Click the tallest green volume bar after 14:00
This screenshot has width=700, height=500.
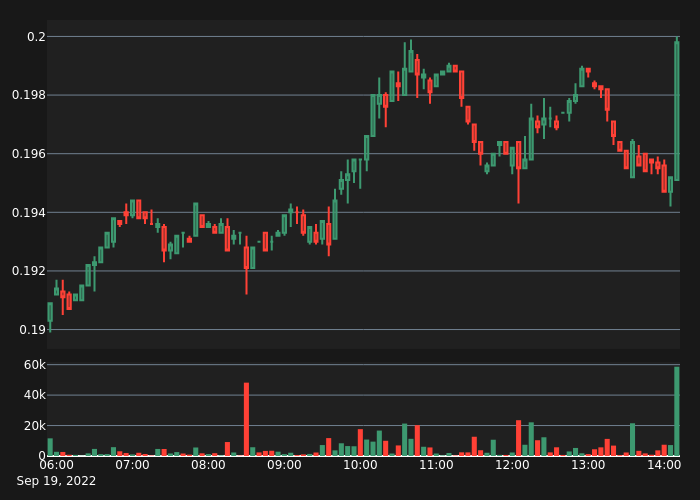(677, 411)
